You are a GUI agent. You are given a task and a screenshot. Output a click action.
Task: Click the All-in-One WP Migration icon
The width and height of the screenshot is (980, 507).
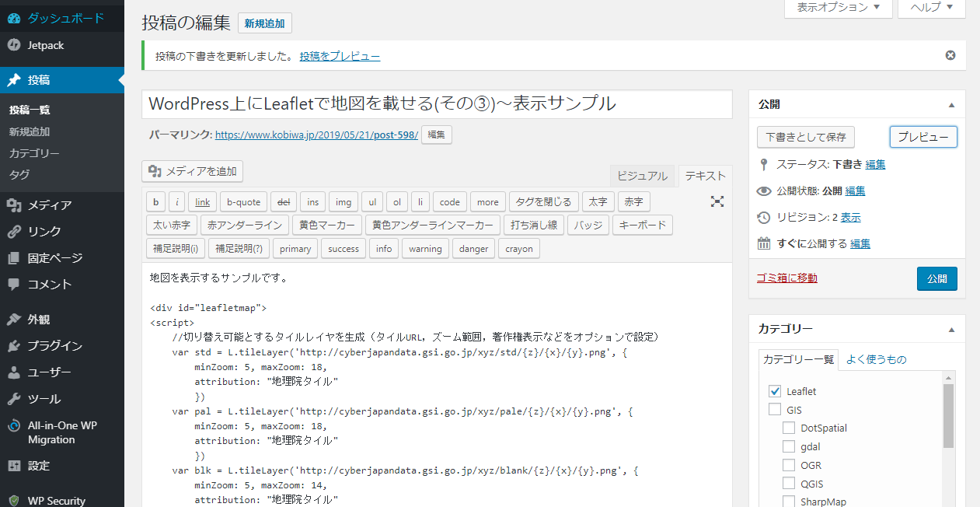14,426
